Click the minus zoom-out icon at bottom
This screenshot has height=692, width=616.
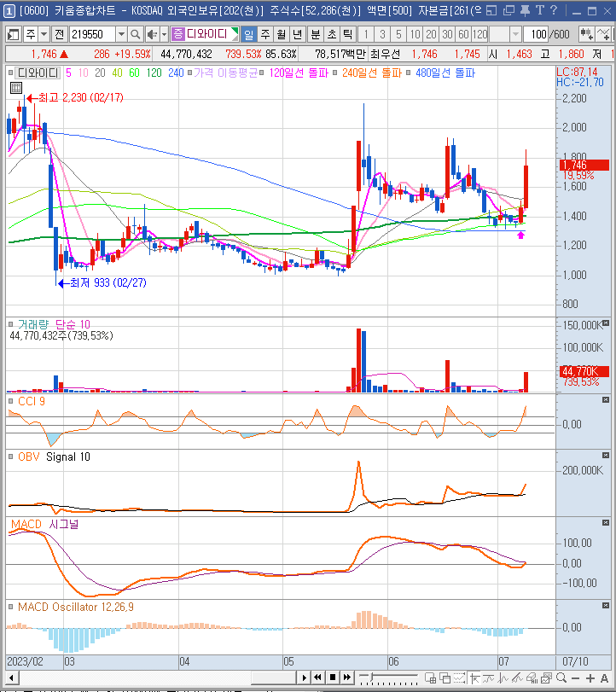(575, 677)
